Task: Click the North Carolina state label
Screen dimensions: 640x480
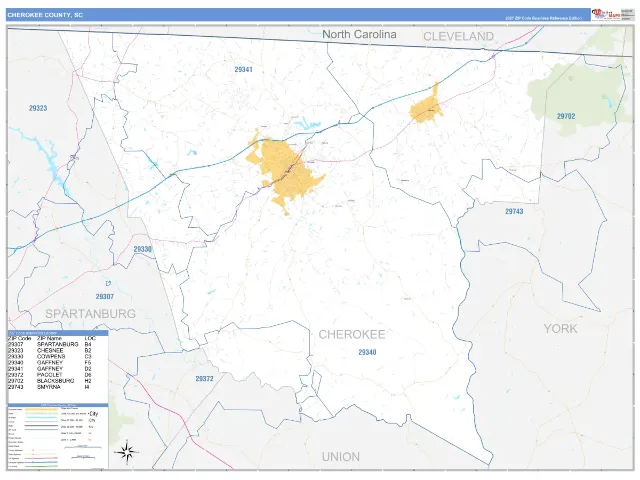Action: point(359,34)
